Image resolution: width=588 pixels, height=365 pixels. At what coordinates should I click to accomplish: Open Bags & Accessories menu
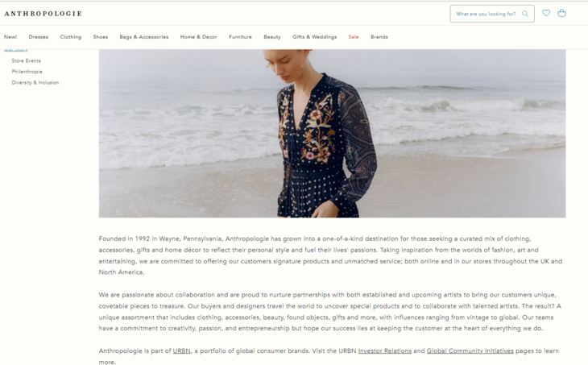[144, 37]
